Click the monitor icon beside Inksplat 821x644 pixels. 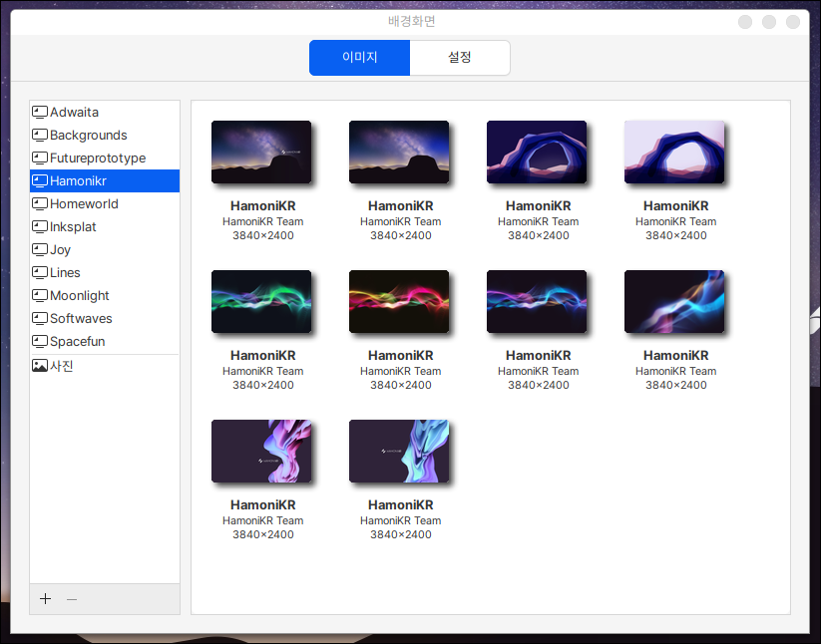pos(40,227)
